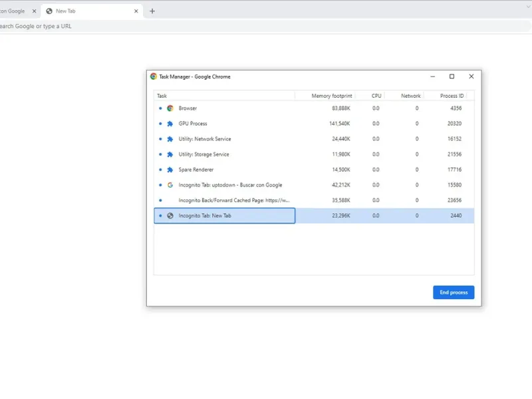This screenshot has width=532, height=399.
Task: Click the Spare Renderer puzzle icon
Action: click(170, 170)
